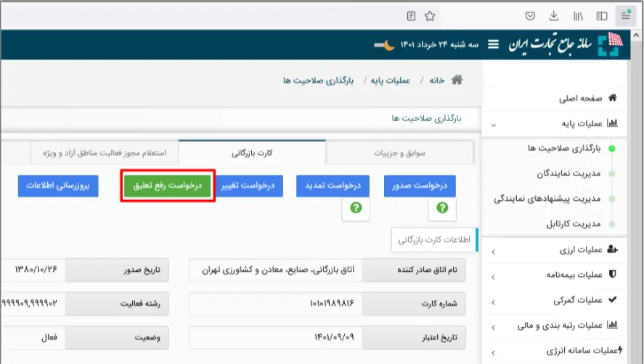
Task: Click عملیات پایه chart icon
Action: pos(612,123)
